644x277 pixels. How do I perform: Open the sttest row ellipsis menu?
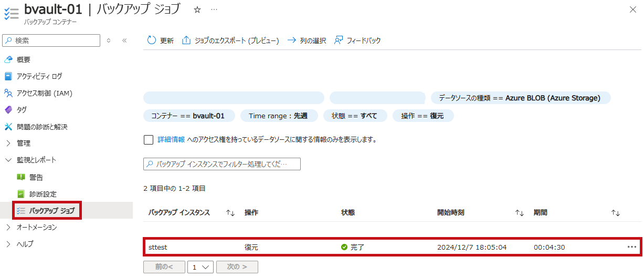click(x=631, y=247)
